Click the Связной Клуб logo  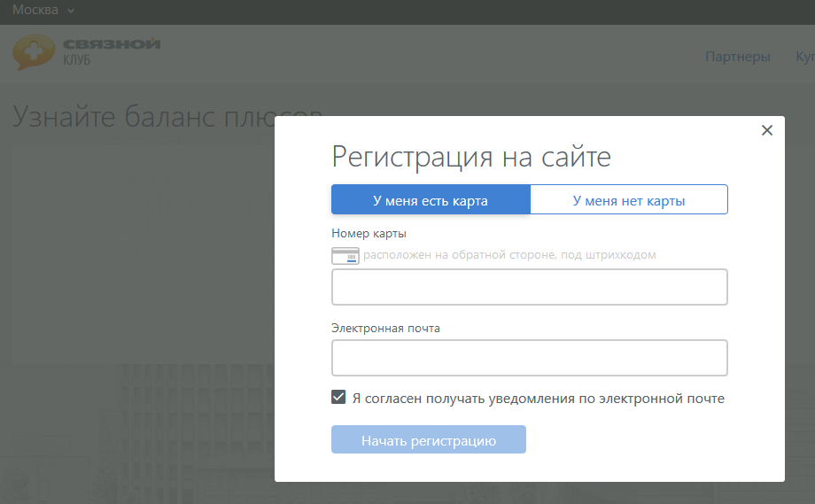[x=86, y=52]
